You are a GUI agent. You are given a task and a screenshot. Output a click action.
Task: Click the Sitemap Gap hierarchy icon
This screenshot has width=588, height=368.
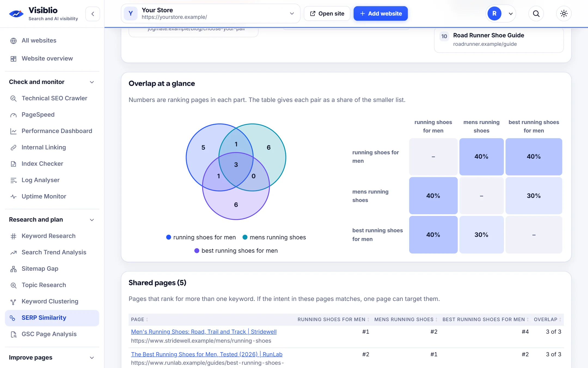click(13, 269)
